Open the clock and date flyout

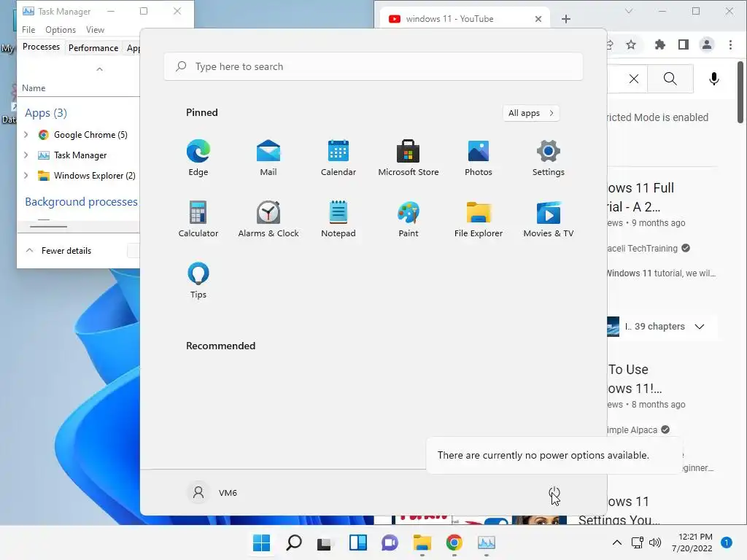tap(692, 542)
